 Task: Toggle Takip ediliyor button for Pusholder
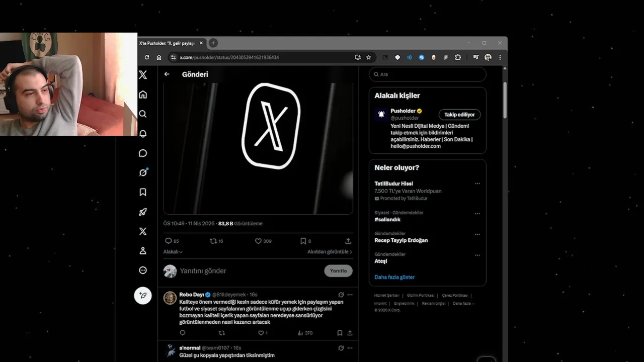click(459, 115)
